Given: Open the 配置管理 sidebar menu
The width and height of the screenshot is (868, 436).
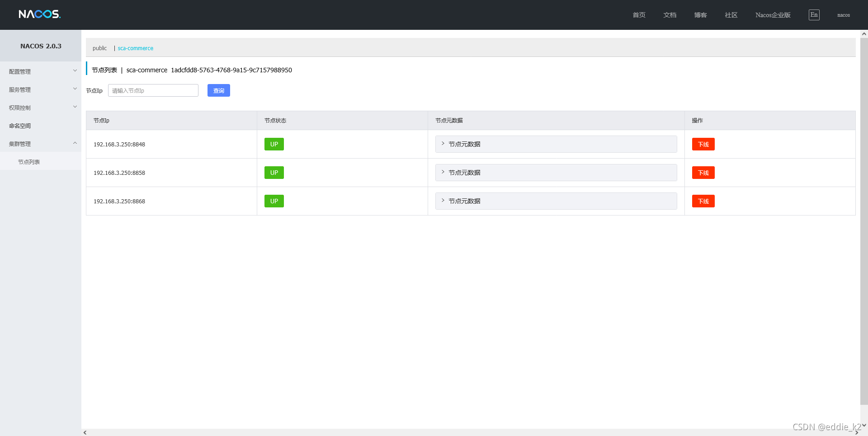Looking at the screenshot, I should [x=41, y=71].
